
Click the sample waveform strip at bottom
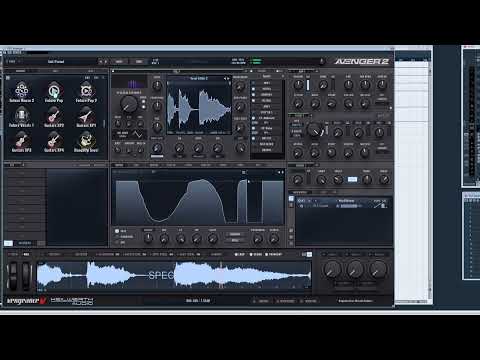[x=174, y=275]
